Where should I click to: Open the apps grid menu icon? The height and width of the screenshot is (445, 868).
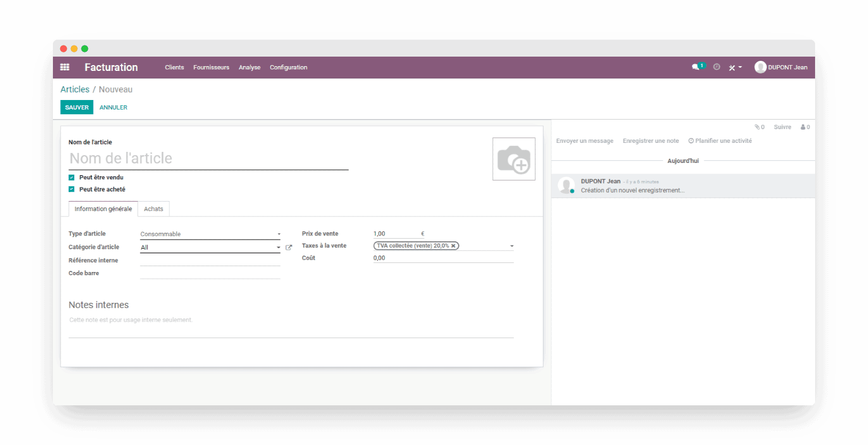[65, 67]
